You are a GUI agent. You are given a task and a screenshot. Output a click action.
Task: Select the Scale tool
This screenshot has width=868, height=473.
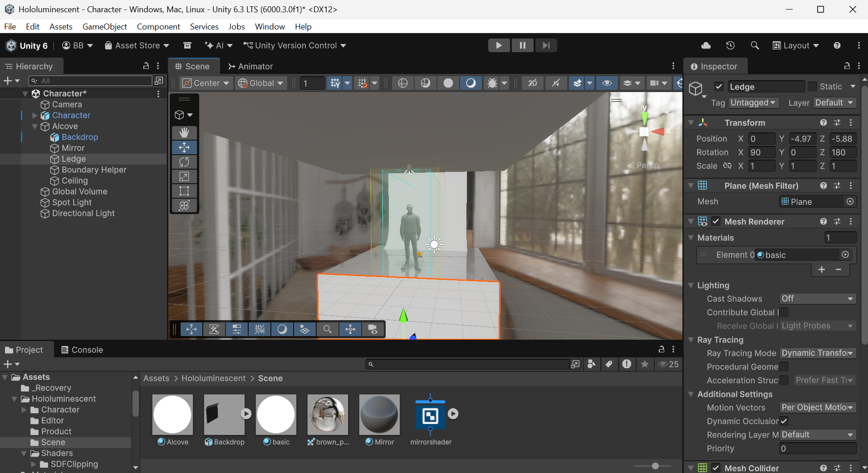[x=184, y=176]
